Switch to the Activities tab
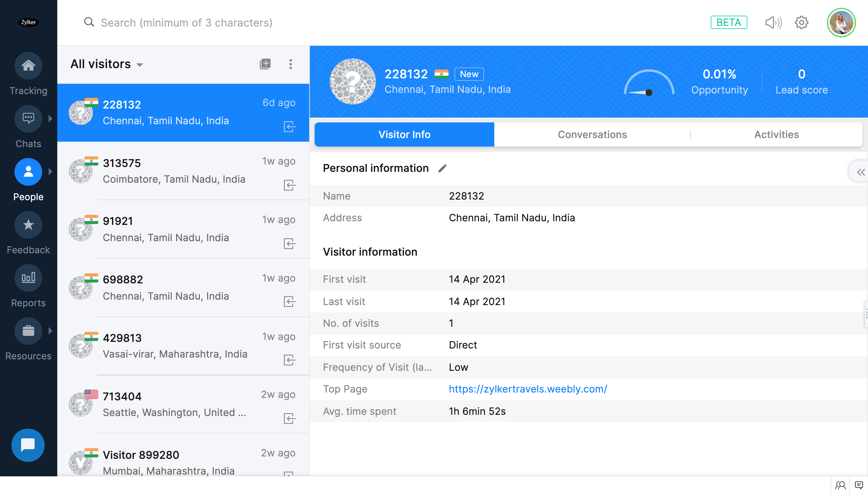Screen dimensions: 868x495 tap(776, 135)
